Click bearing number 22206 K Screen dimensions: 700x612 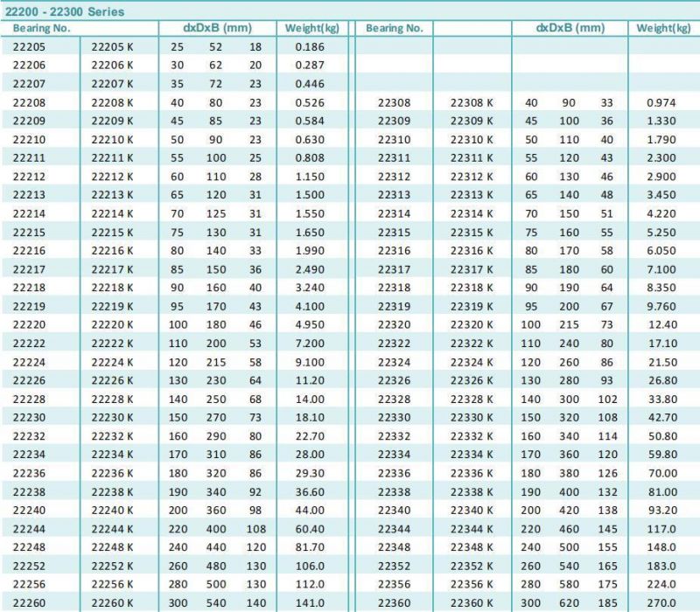point(112,65)
